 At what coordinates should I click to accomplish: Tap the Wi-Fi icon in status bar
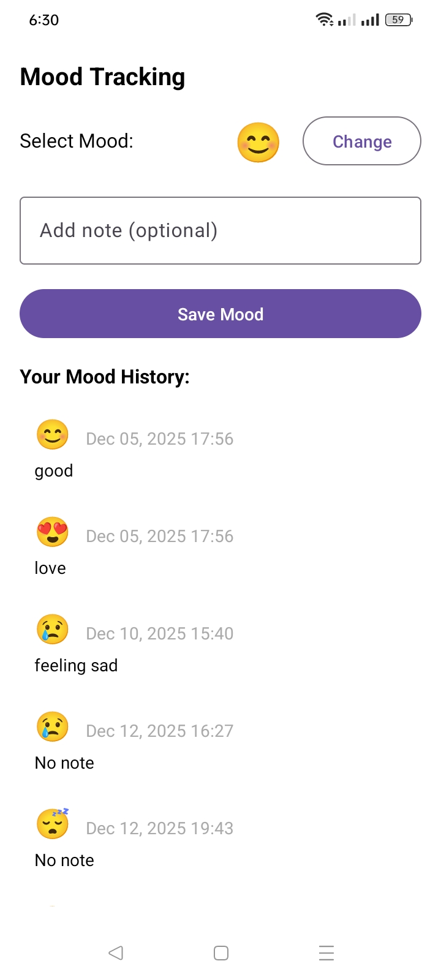324,20
